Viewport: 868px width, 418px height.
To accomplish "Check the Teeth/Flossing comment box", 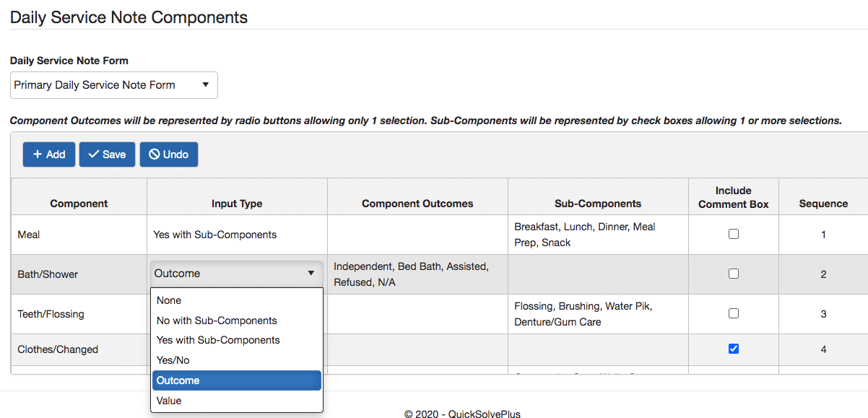I will pyautogui.click(x=733, y=313).
